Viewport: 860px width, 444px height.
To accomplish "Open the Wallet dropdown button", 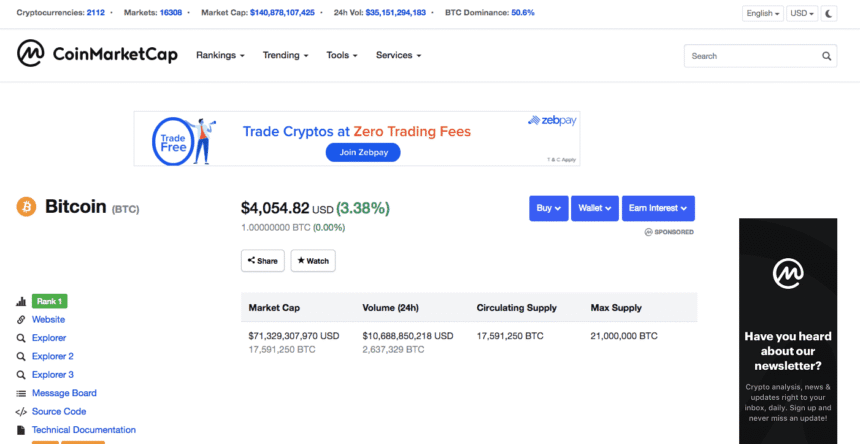I will point(595,208).
